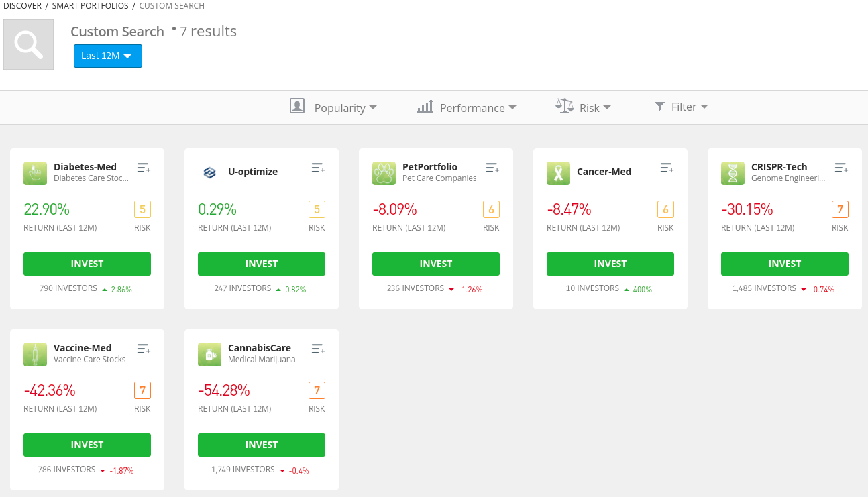Click the 0.29% return value

(x=217, y=209)
